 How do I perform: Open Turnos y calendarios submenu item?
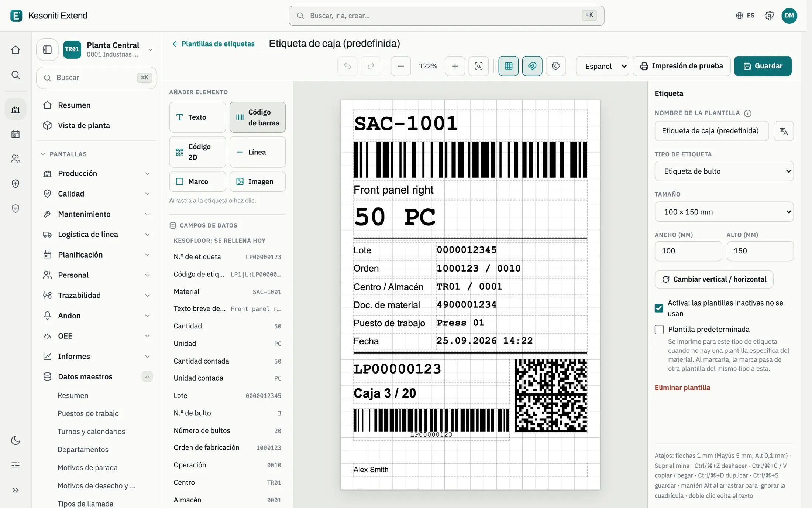tap(91, 432)
